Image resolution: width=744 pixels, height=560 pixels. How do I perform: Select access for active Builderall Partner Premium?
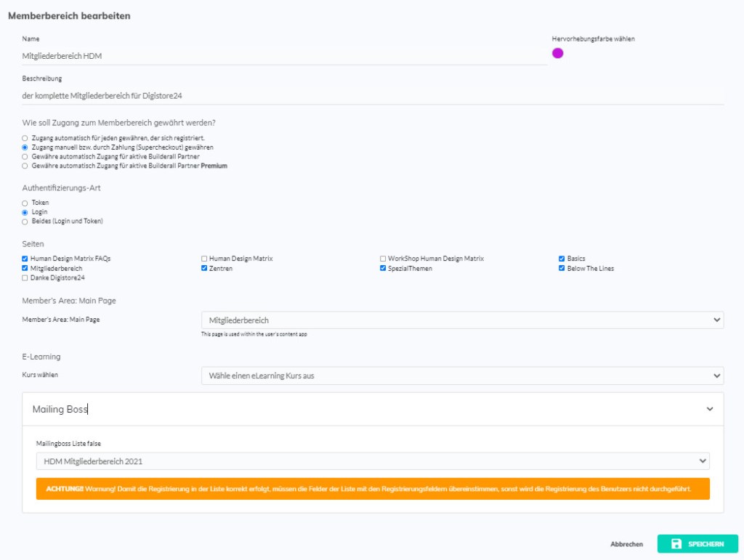tap(25, 166)
